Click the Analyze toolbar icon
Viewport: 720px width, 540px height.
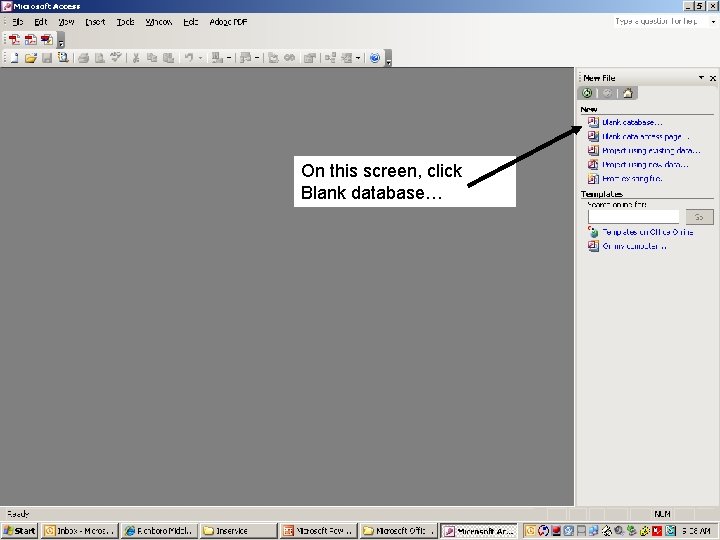click(x=246, y=58)
